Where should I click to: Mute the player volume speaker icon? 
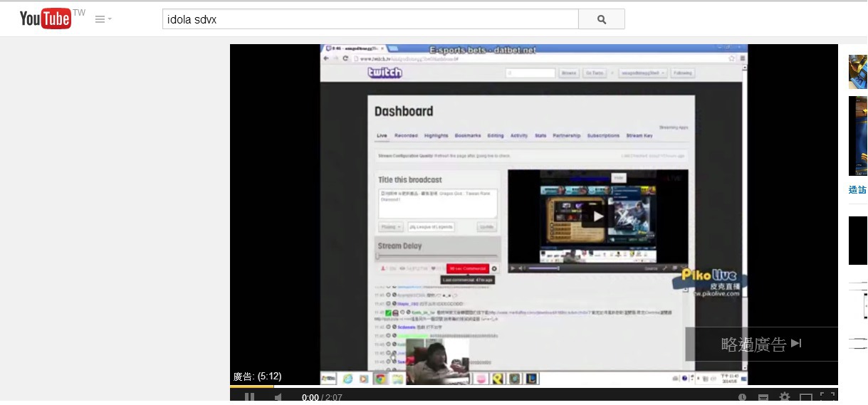(x=278, y=397)
